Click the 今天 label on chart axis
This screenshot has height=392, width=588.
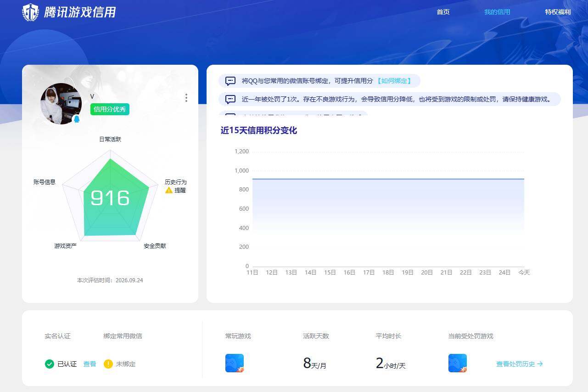pyautogui.click(x=524, y=272)
